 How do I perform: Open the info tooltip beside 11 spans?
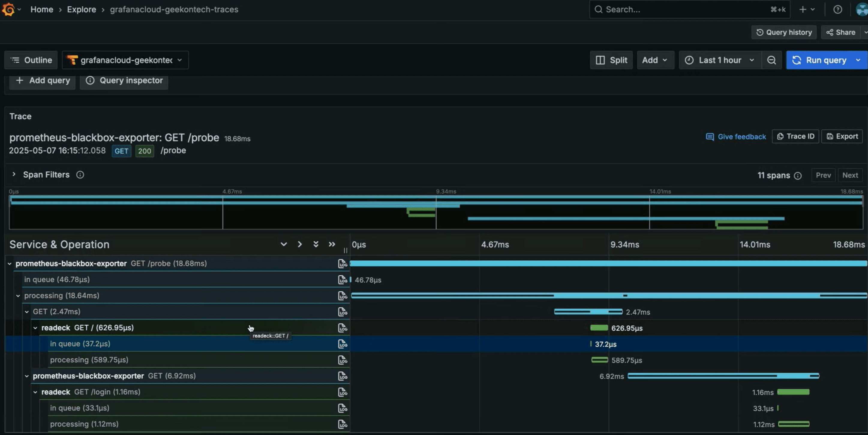tap(798, 176)
